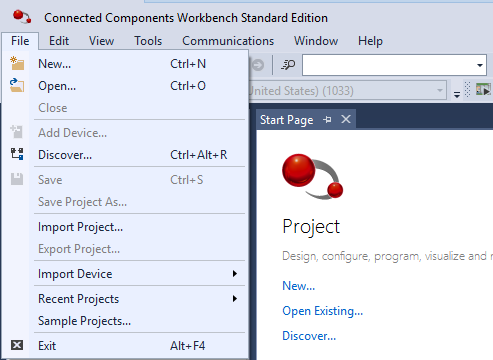Click the Exit X icon
493x360 pixels.
tap(17, 345)
